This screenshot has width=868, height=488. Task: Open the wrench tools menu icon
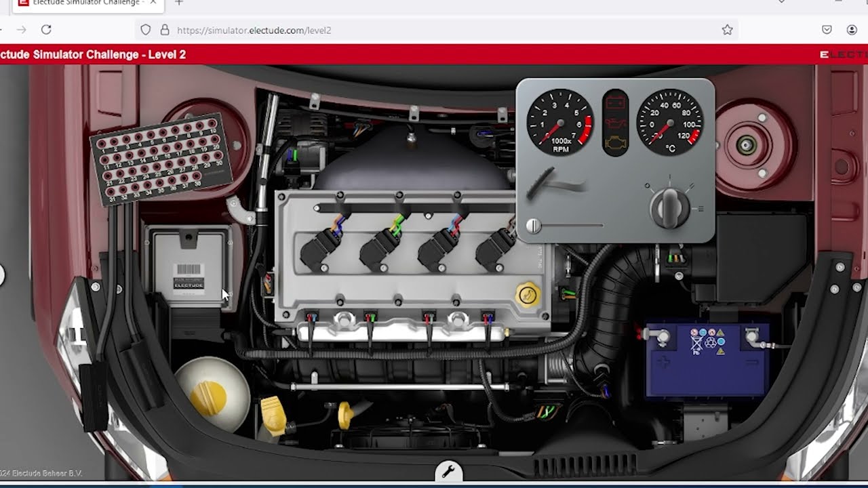pos(448,471)
